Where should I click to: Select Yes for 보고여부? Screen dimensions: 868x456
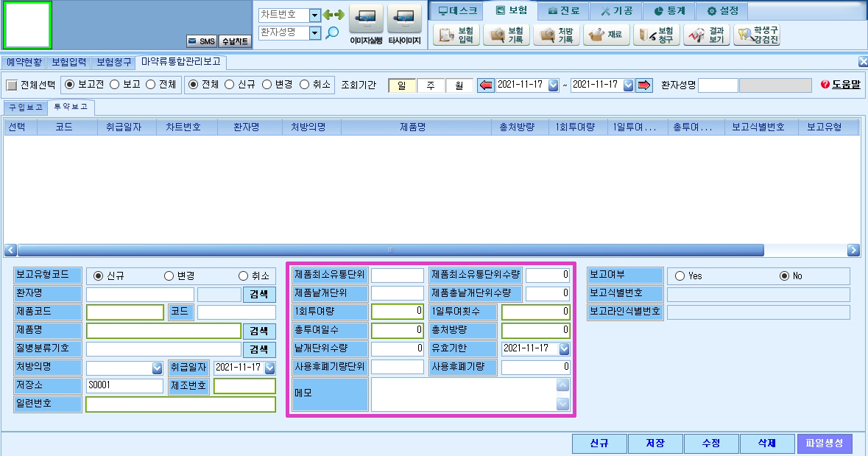[x=680, y=276]
